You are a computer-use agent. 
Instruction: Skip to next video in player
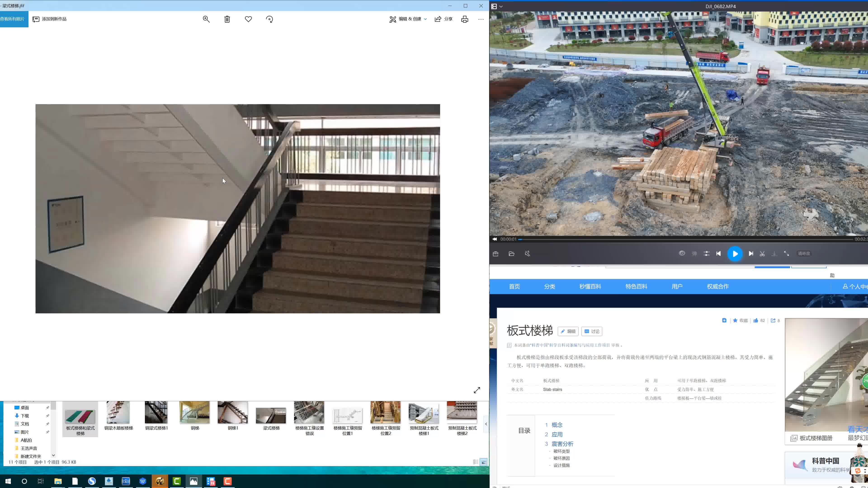pos(751,253)
